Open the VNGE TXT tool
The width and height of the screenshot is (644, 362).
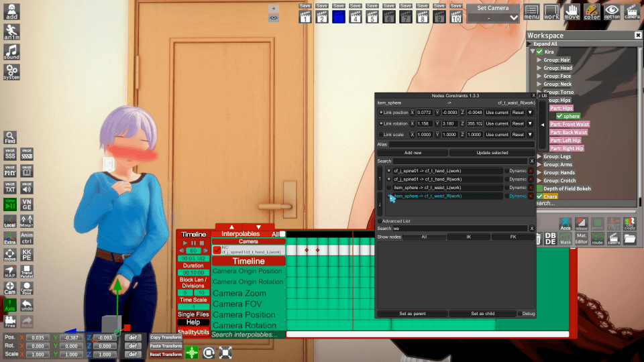(10, 188)
